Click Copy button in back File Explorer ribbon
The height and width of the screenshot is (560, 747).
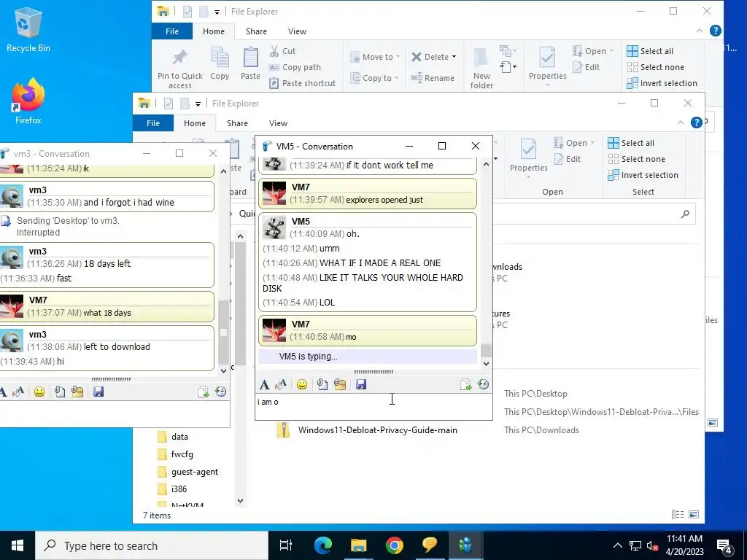click(220, 64)
